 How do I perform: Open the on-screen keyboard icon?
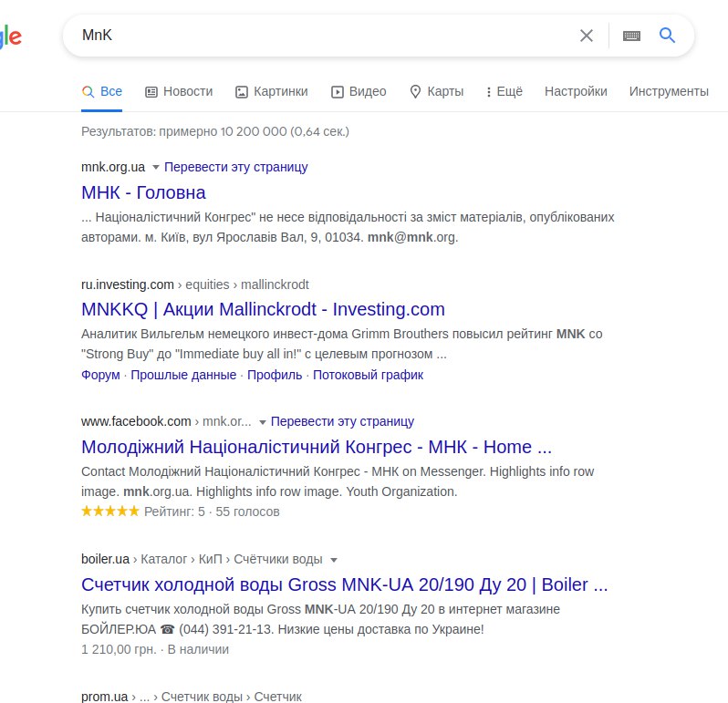click(631, 36)
